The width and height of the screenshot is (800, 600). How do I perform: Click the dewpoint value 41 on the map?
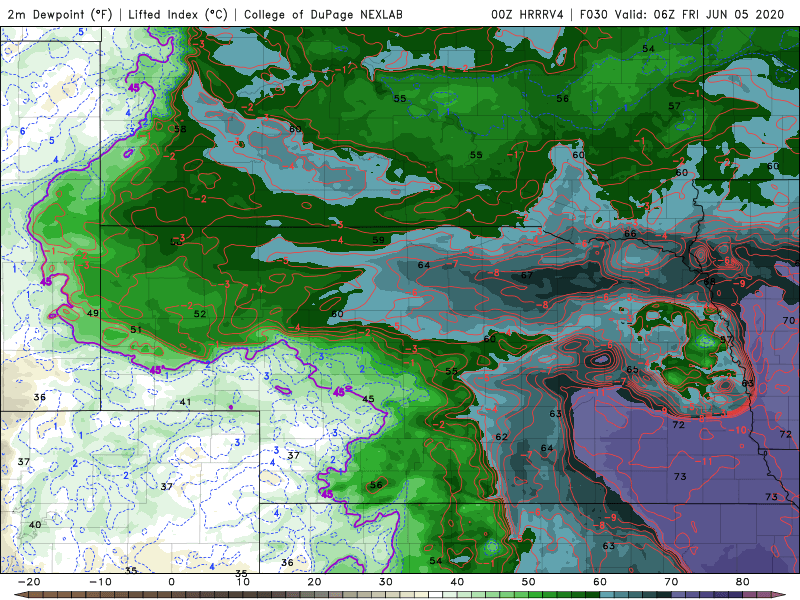click(185, 402)
